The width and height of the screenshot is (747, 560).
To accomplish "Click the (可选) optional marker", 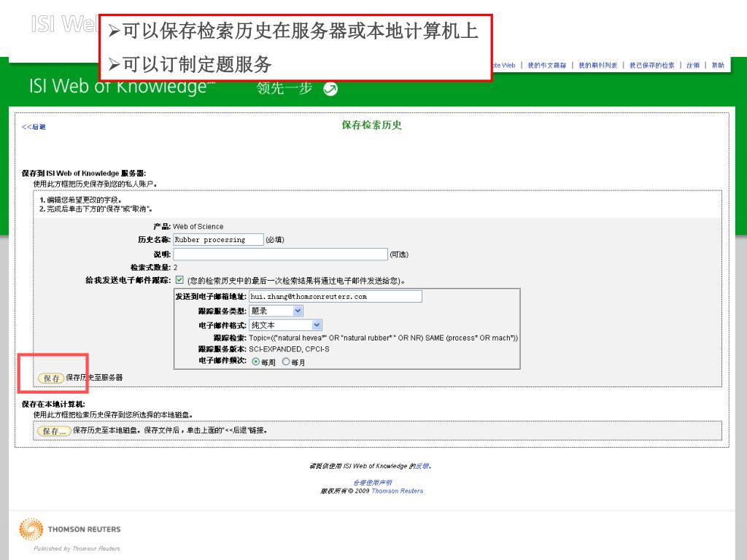I will (399, 254).
